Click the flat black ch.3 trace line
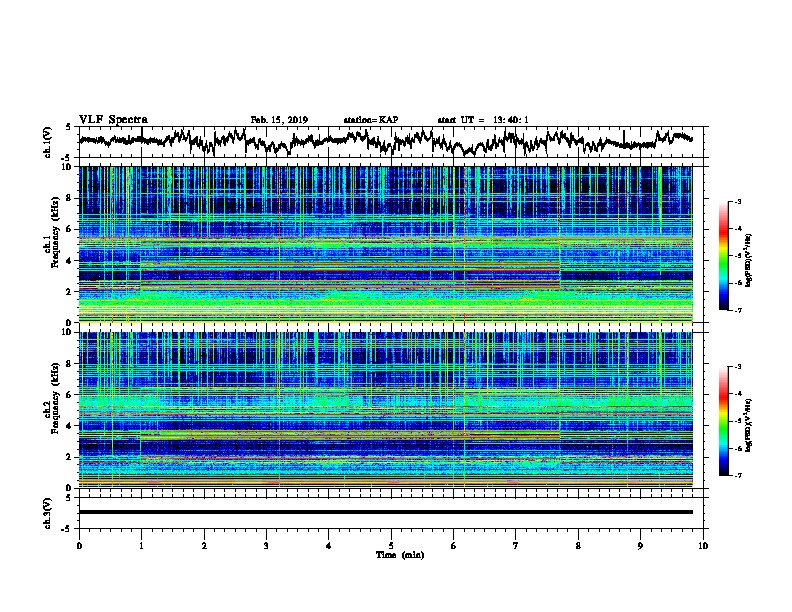Image resolution: width=792 pixels, height=612 pixels. pyautogui.click(x=385, y=512)
